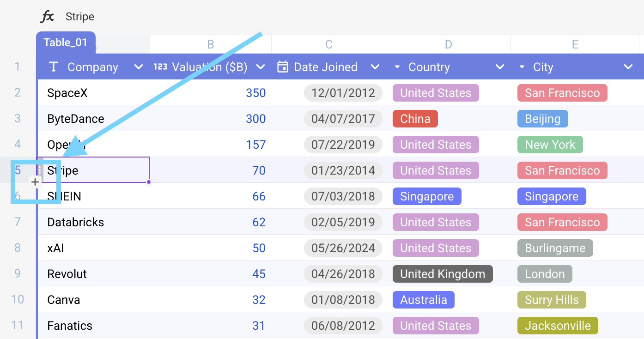Open the Valuation ($B) column dropdown
The image size is (644, 339).
point(260,67)
